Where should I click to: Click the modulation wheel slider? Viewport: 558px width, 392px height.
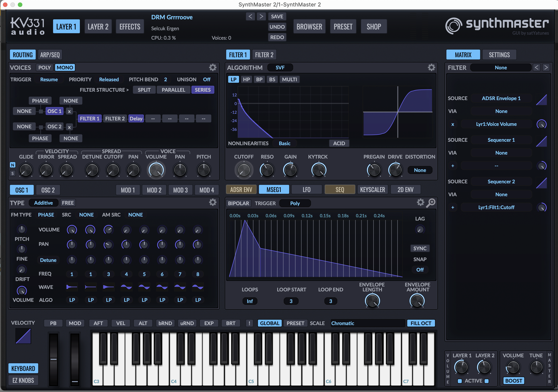[75, 359]
